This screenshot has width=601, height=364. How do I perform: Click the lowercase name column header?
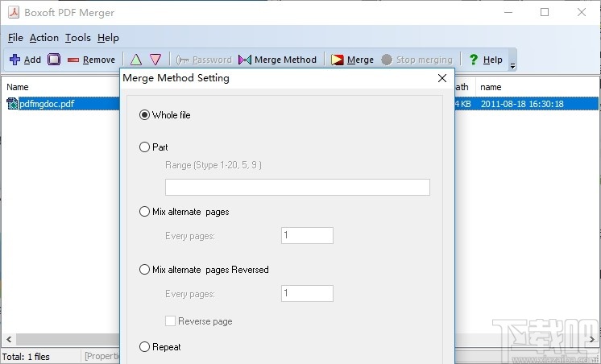pos(491,87)
